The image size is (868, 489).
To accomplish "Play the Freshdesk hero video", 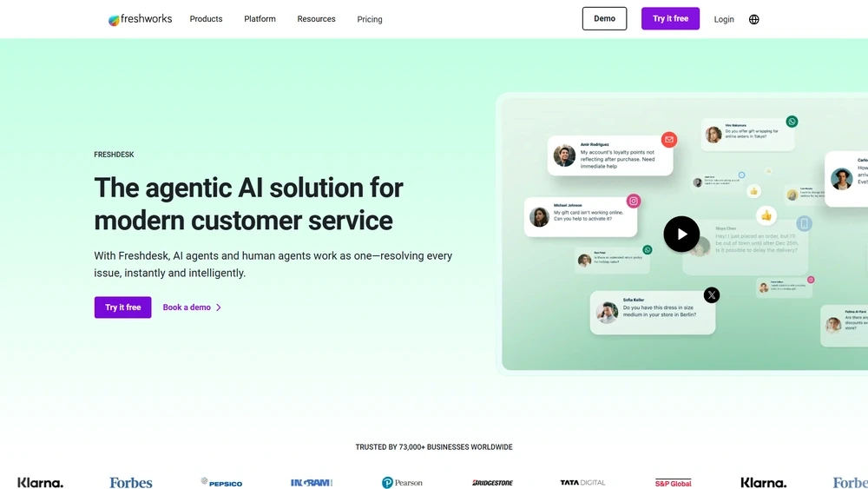I will (681, 235).
